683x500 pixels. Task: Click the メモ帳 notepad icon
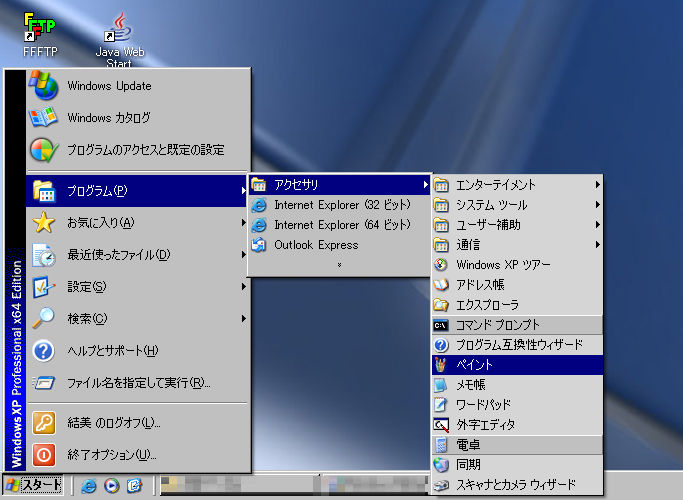[x=441, y=385]
